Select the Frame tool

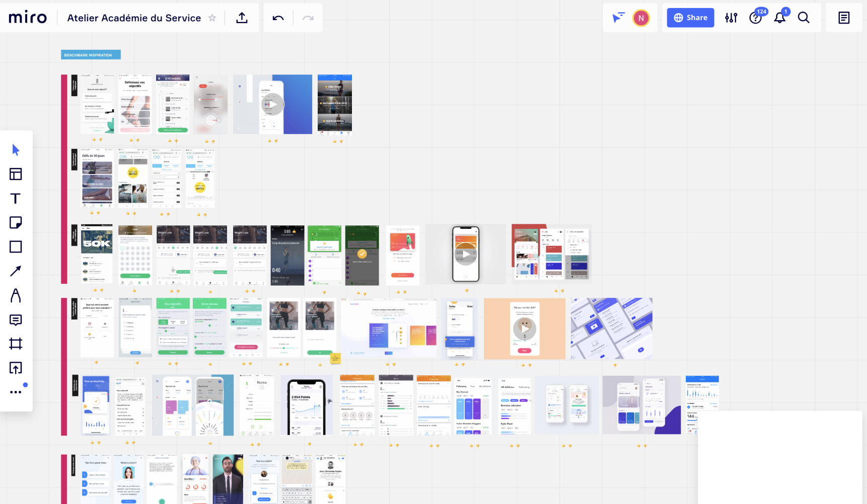point(16,344)
